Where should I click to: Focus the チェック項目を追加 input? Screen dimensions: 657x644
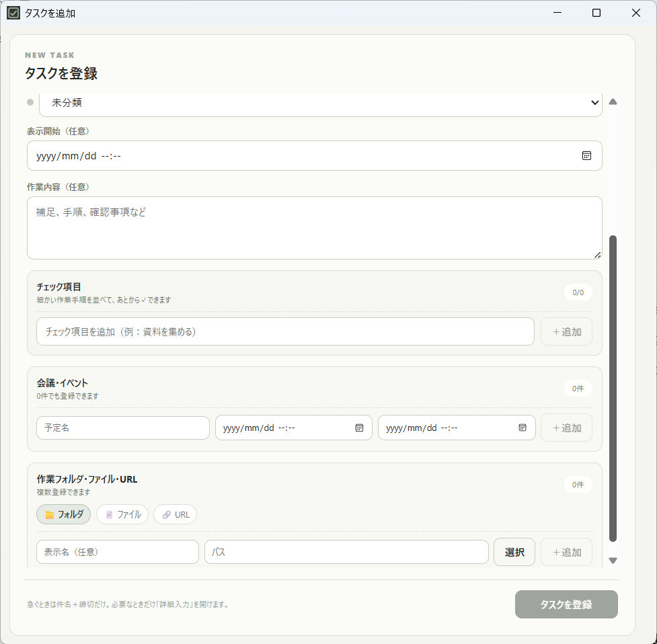click(285, 331)
